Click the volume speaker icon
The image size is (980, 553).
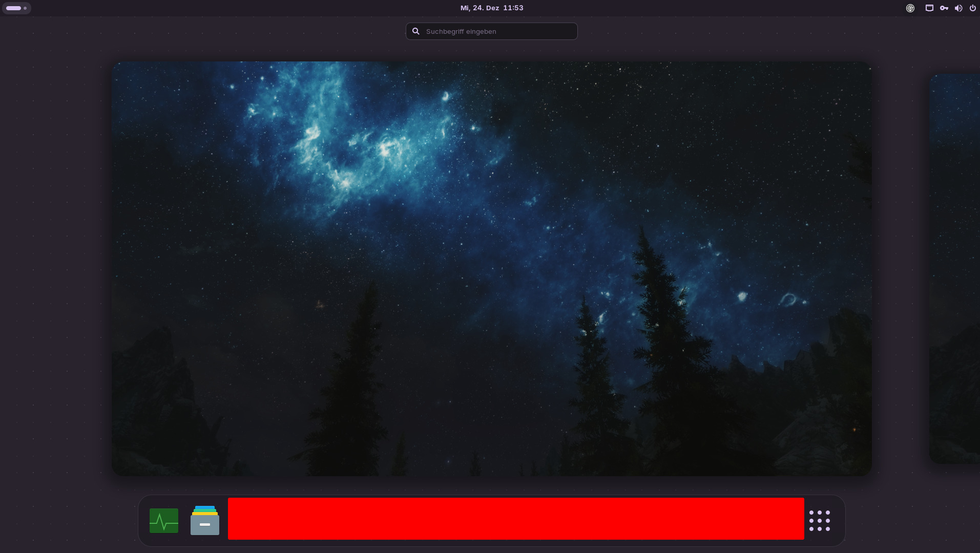pos(958,8)
